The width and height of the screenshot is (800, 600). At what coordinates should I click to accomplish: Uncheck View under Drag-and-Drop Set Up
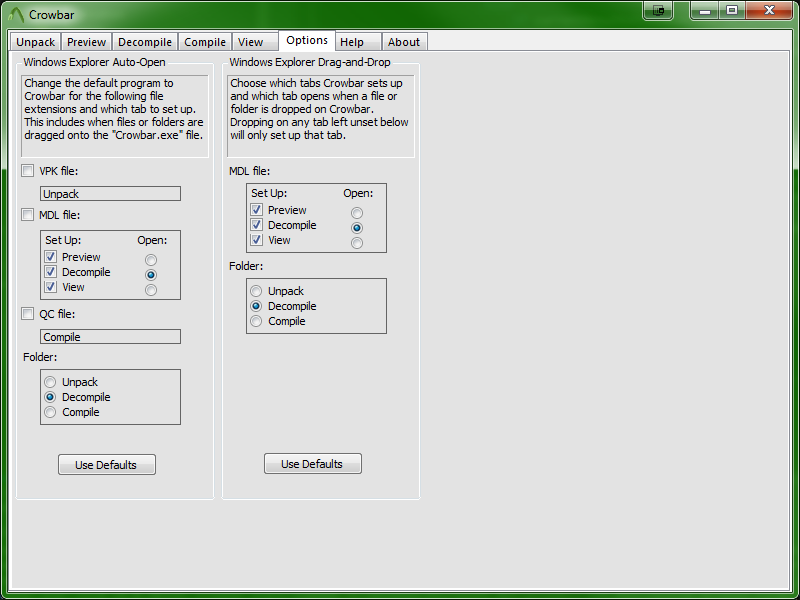coord(257,240)
